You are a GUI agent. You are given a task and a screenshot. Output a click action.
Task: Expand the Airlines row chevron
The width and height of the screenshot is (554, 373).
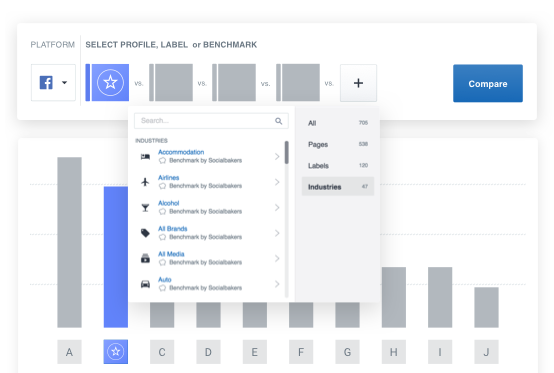tap(277, 182)
